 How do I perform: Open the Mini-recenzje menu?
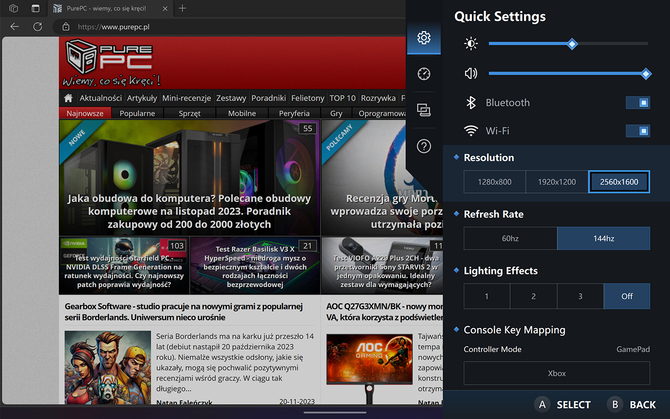click(x=186, y=98)
